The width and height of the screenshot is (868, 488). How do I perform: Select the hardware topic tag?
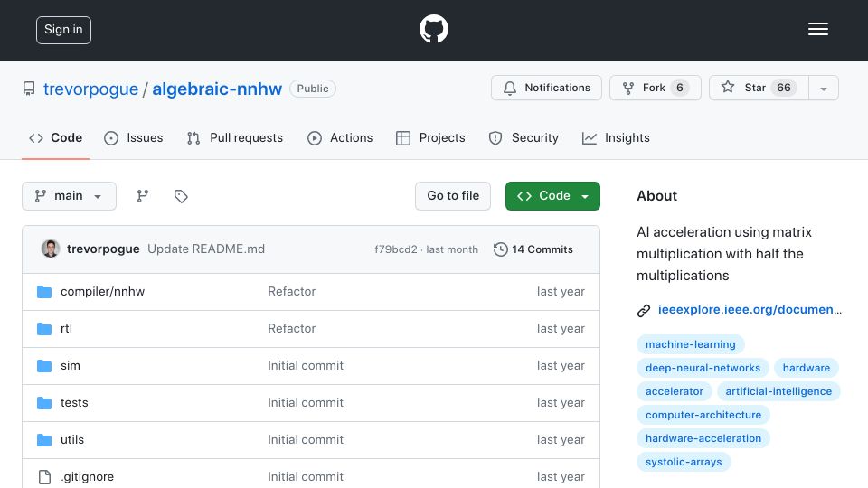click(x=806, y=368)
